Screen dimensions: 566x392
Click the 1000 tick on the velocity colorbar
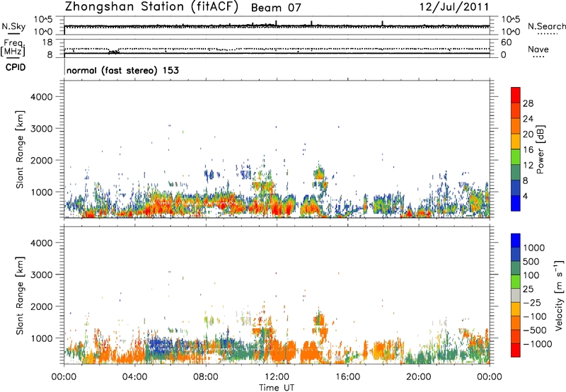534,248
